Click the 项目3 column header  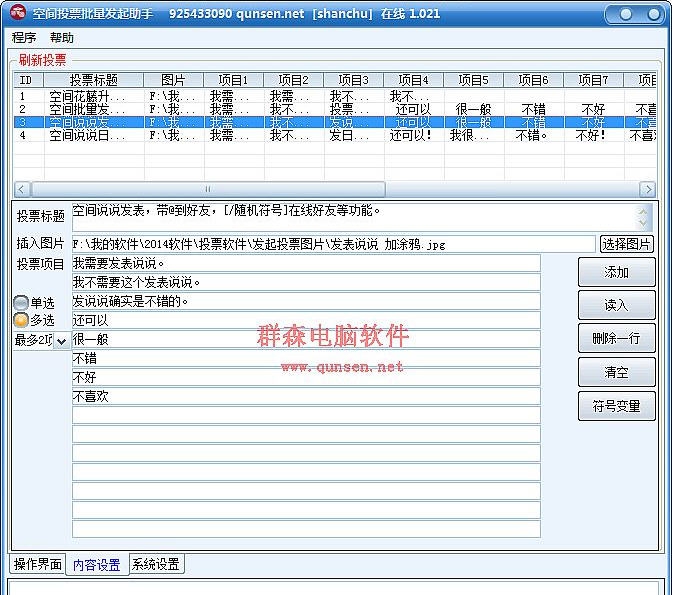(x=353, y=80)
